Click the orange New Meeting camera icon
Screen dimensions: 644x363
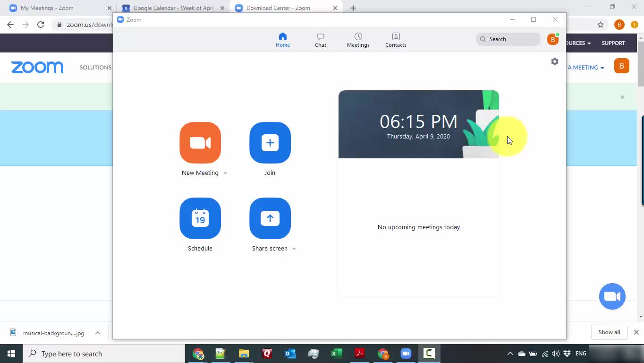(x=200, y=143)
